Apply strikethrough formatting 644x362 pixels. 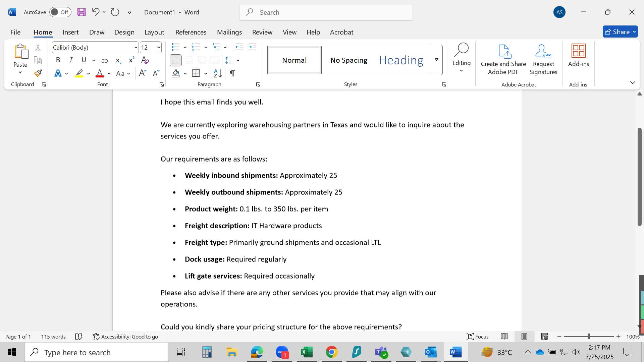coord(105,60)
